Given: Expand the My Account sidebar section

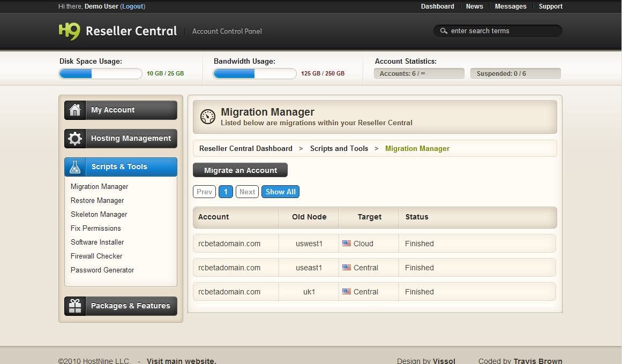Looking at the screenshot, I should pos(131,110).
